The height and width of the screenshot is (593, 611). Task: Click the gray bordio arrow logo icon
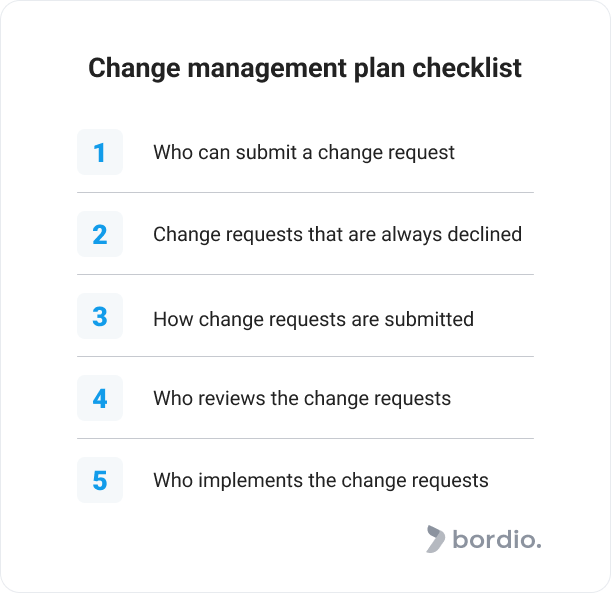pos(435,539)
